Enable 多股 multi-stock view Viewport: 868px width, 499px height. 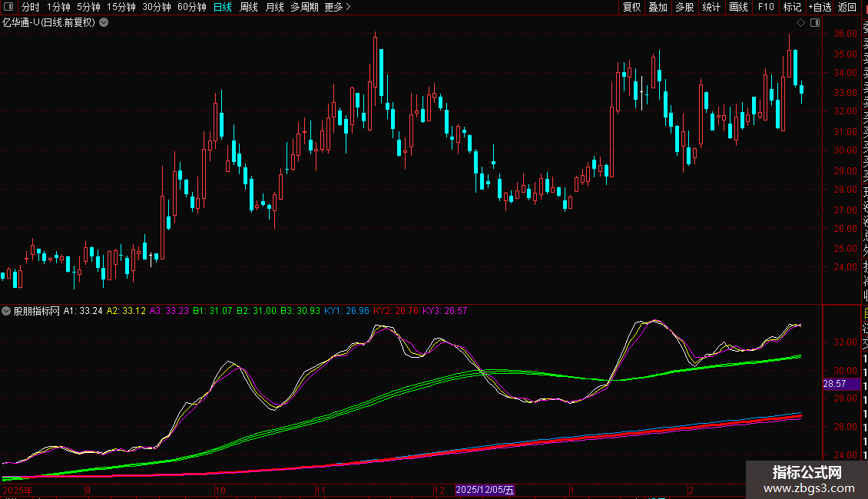tap(684, 7)
